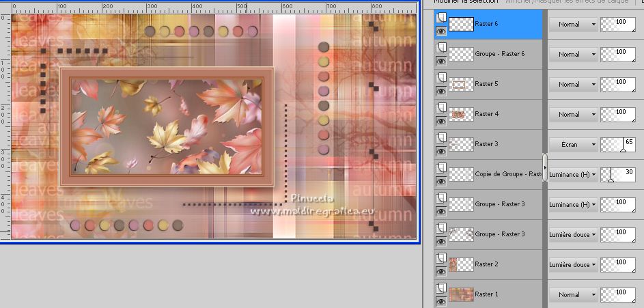Click the Groupe - Raster 6 layer thumbnail

461,54
